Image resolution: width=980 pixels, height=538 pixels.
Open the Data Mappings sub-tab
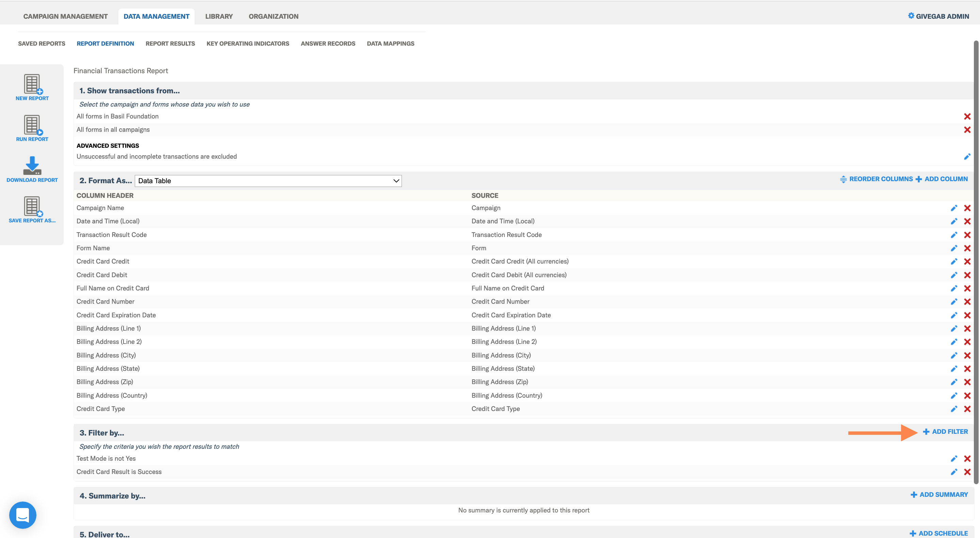click(x=391, y=43)
